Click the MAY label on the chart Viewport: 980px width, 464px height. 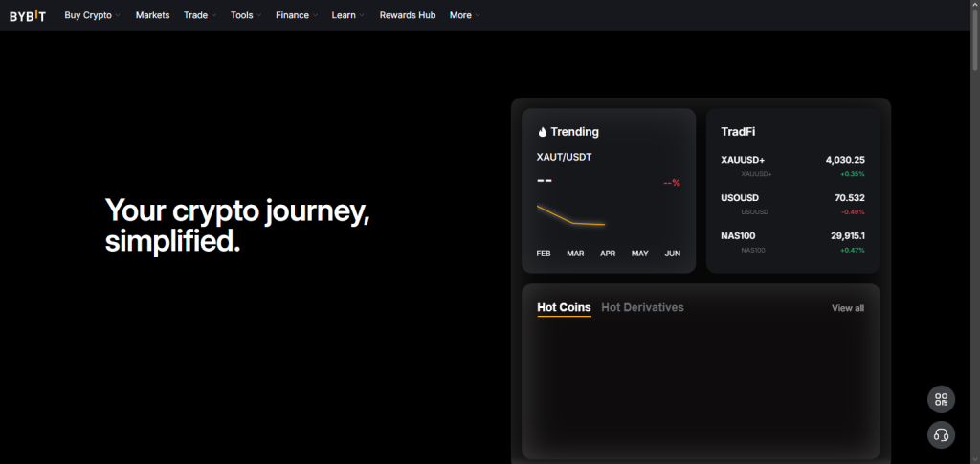tap(640, 254)
